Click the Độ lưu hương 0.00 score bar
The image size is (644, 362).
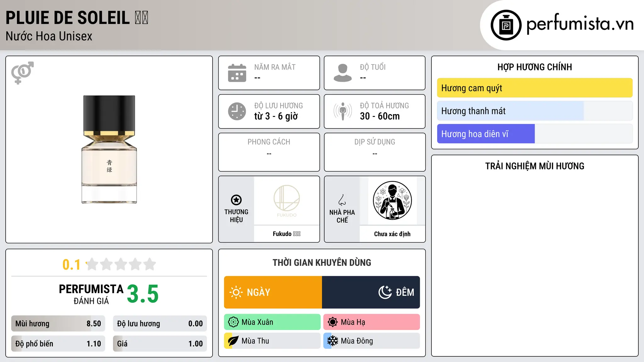tap(160, 324)
